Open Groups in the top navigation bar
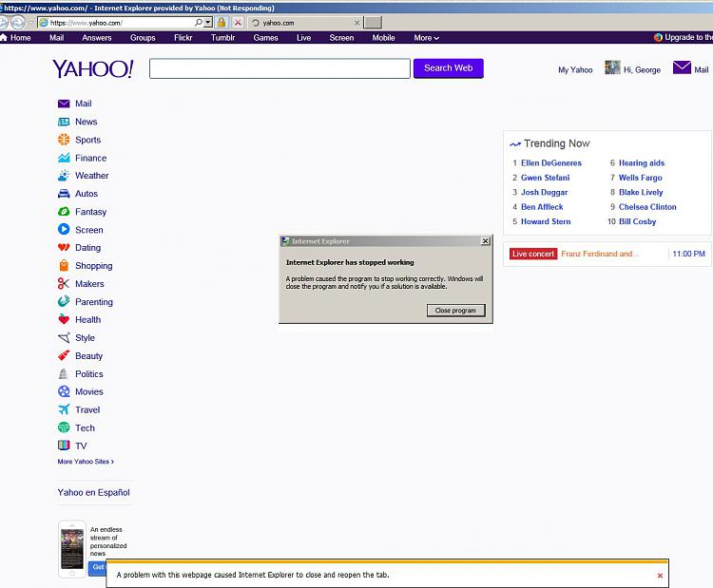The image size is (713, 588). click(x=143, y=38)
